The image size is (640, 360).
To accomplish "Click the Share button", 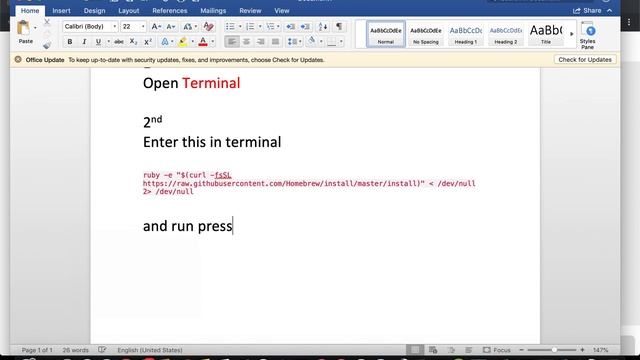I will pos(587,11).
